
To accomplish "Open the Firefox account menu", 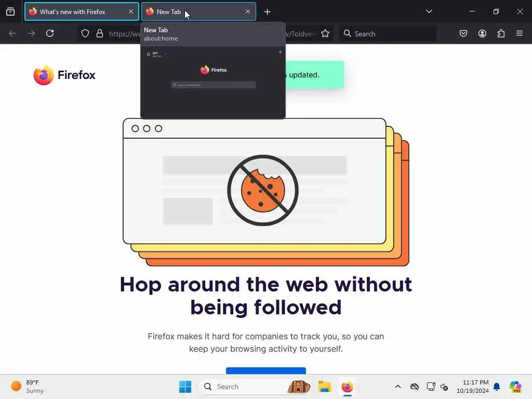I will pyautogui.click(x=483, y=33).
